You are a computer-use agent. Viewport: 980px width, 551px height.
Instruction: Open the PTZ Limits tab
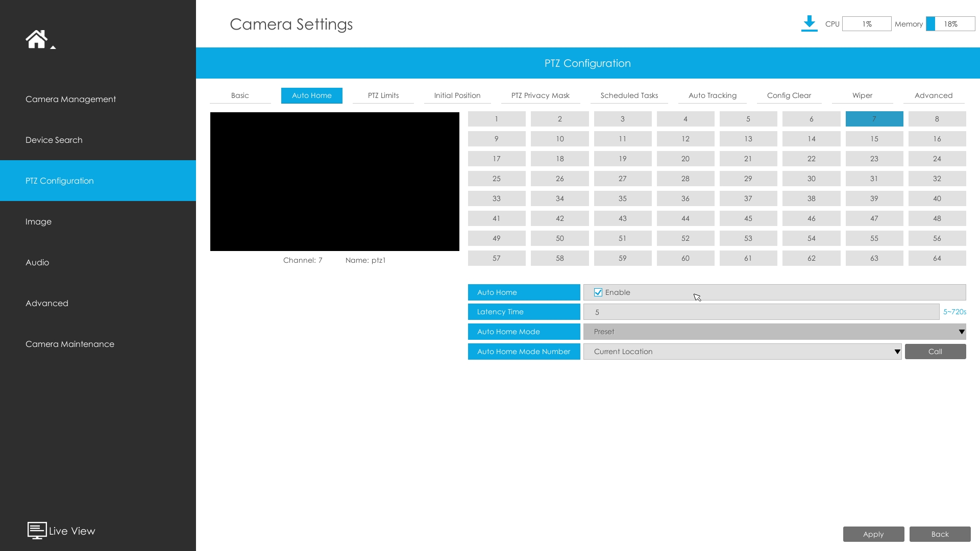coord(383,95)
